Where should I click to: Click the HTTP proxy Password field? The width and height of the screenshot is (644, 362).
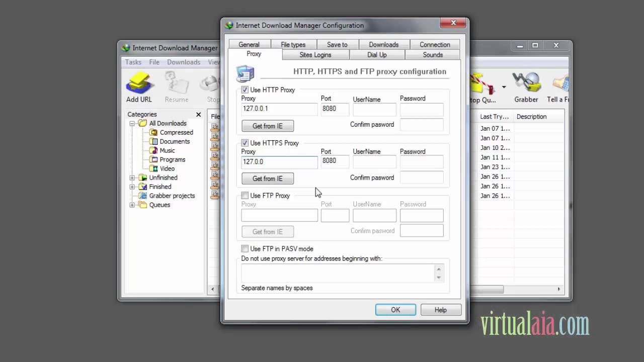[422, 110]
